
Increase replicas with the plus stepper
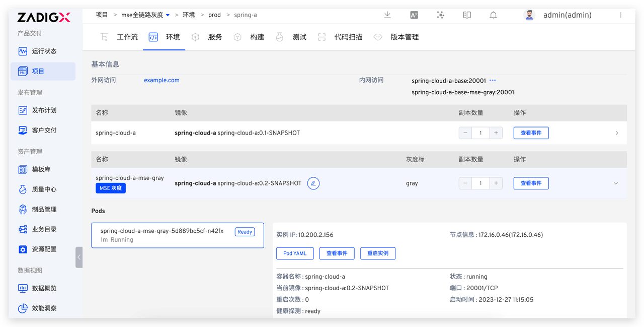coord(496,133)
